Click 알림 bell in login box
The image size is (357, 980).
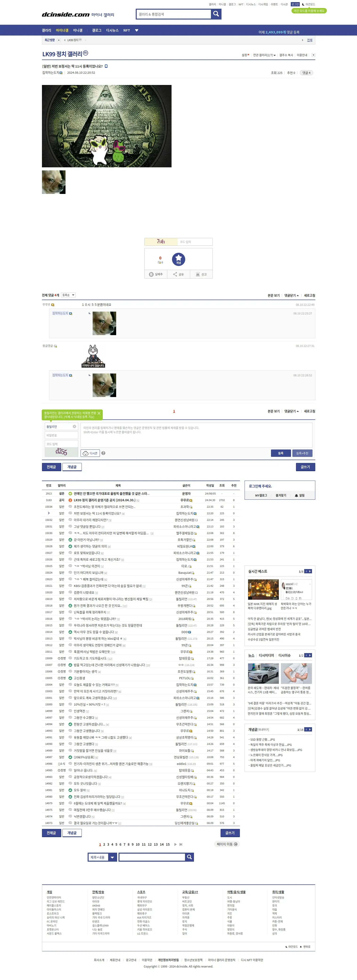(300, 495)
